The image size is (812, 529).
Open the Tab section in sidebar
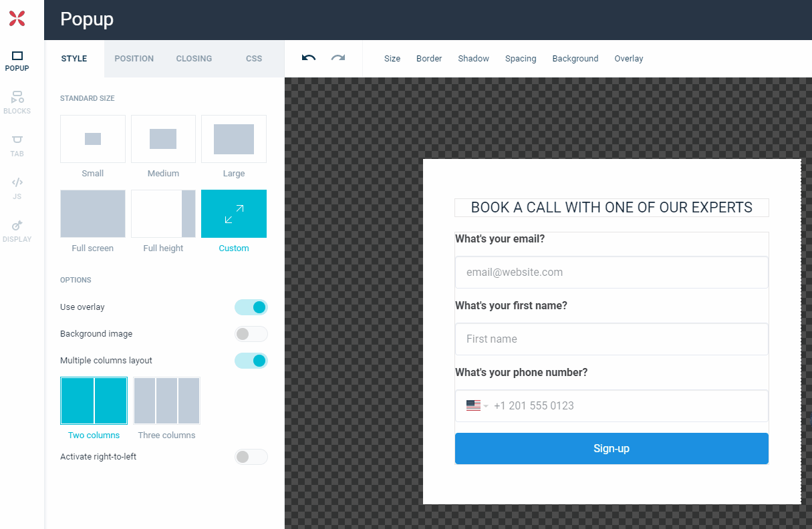(x=17, y=146)
